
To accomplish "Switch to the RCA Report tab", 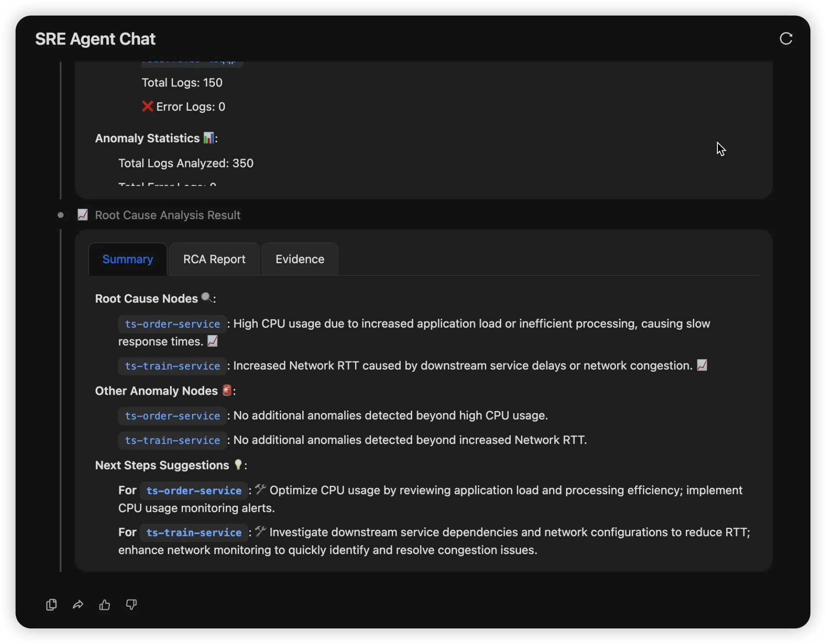I will tap(214, 259).
